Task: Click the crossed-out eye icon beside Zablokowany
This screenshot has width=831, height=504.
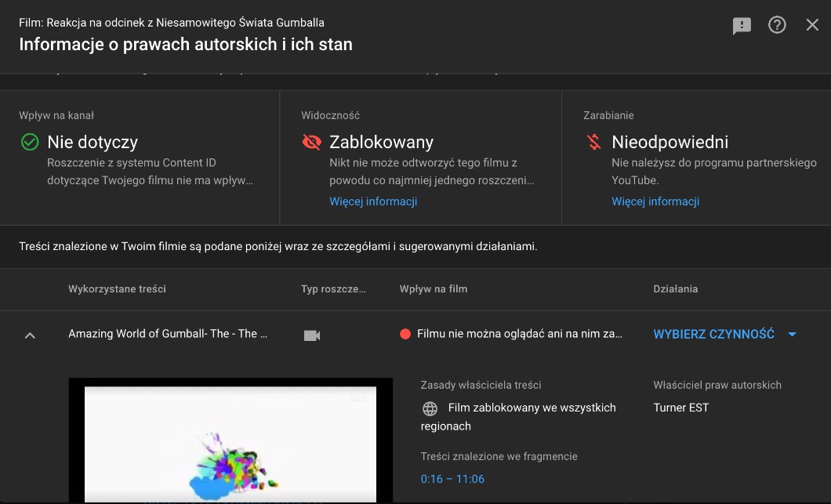Action: tap(311, 142)
